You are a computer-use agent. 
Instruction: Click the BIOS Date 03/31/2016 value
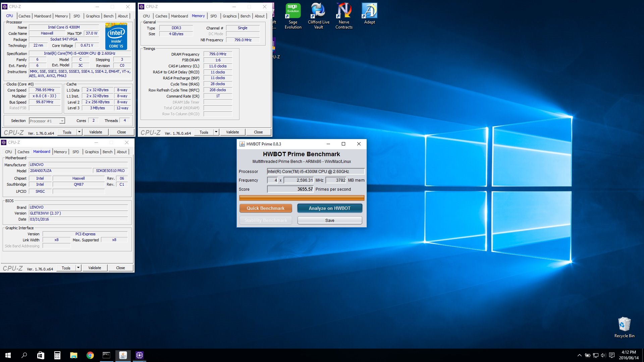tap(78, 219)
